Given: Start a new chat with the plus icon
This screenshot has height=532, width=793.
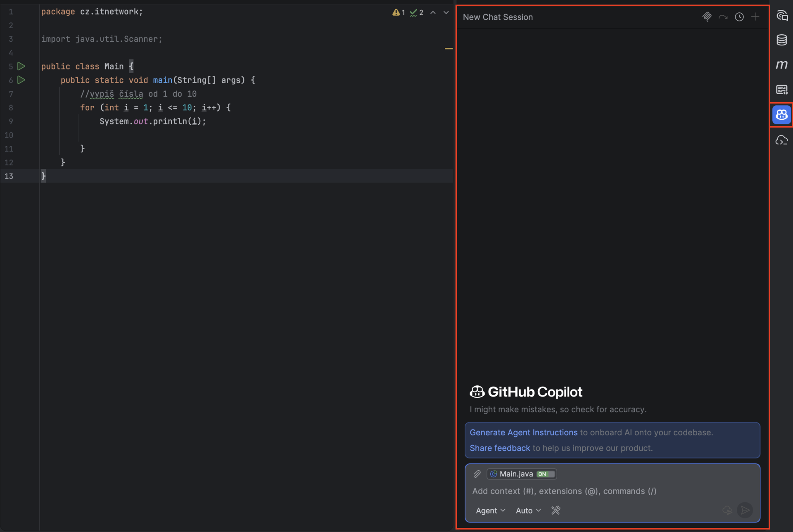Looking at the screenshot, I should click(756, 17).
